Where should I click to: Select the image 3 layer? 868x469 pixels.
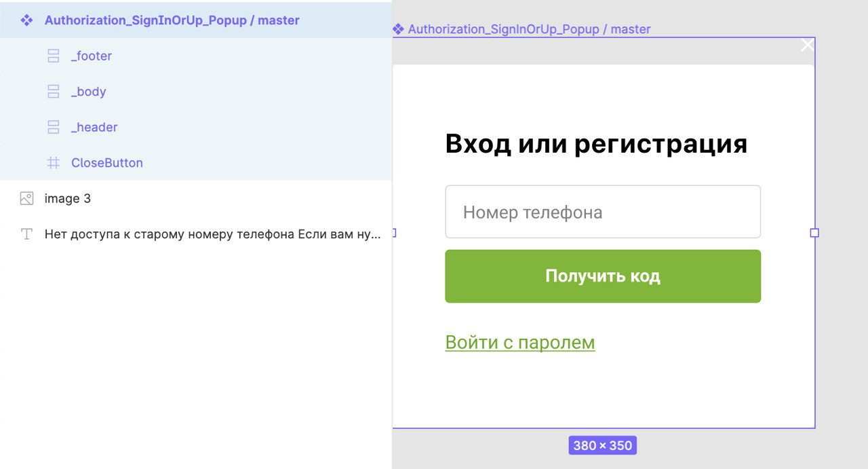(x=196, y=198)
